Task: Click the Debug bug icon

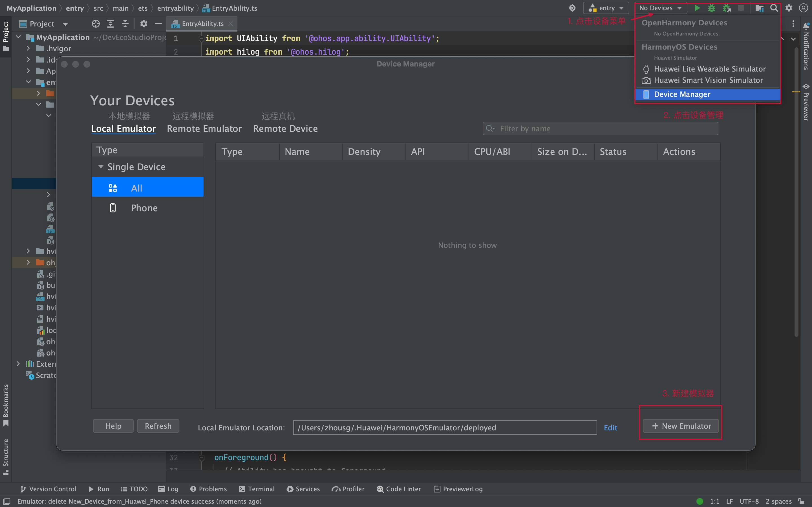Action: pyautogui.click(x=711, y=8)
